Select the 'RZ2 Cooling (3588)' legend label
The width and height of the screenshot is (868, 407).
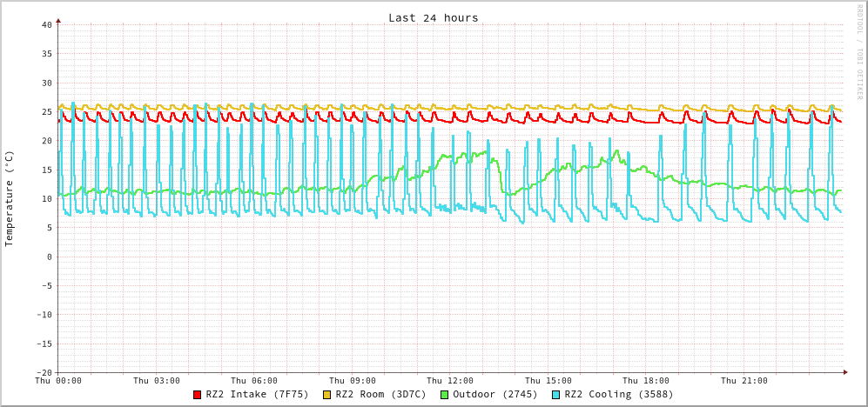pyautogui.click(x=618, y=394)
